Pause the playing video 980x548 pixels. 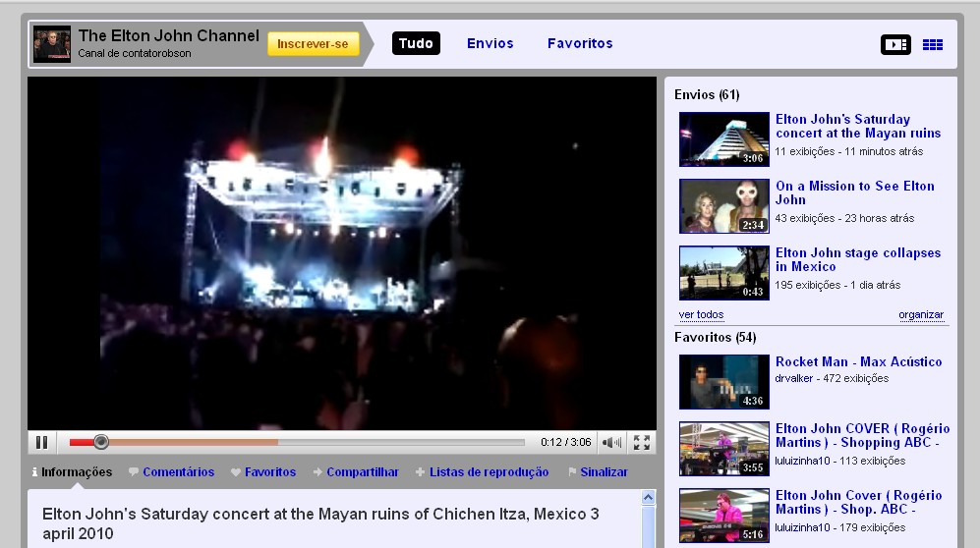coord(42,443)
